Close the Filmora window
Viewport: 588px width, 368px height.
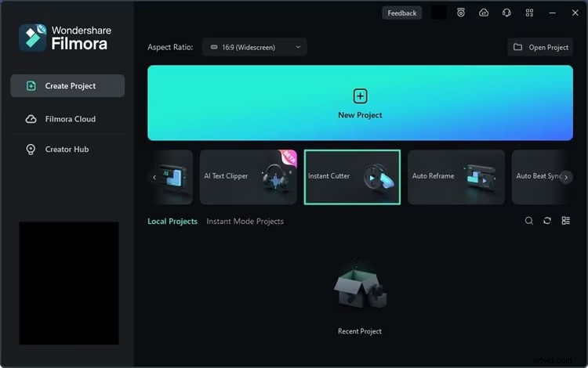coord(575,13)
